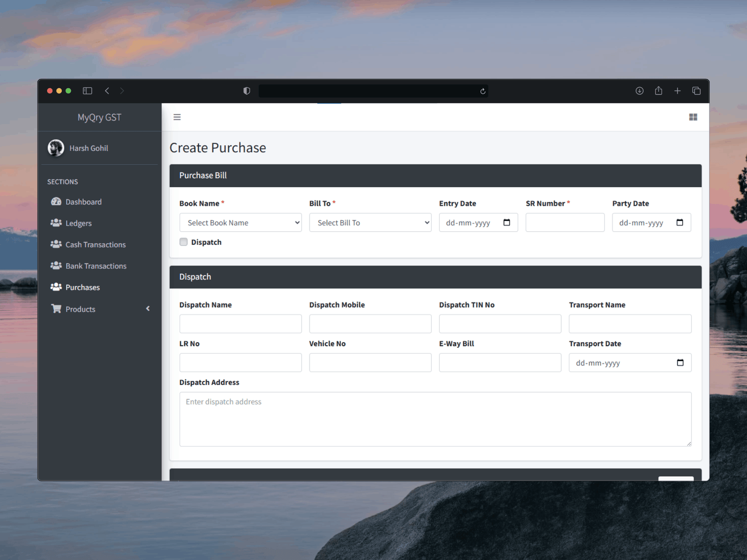Click the Products shopping cart icon
747x560 pixels.
[x=56, y=308]
